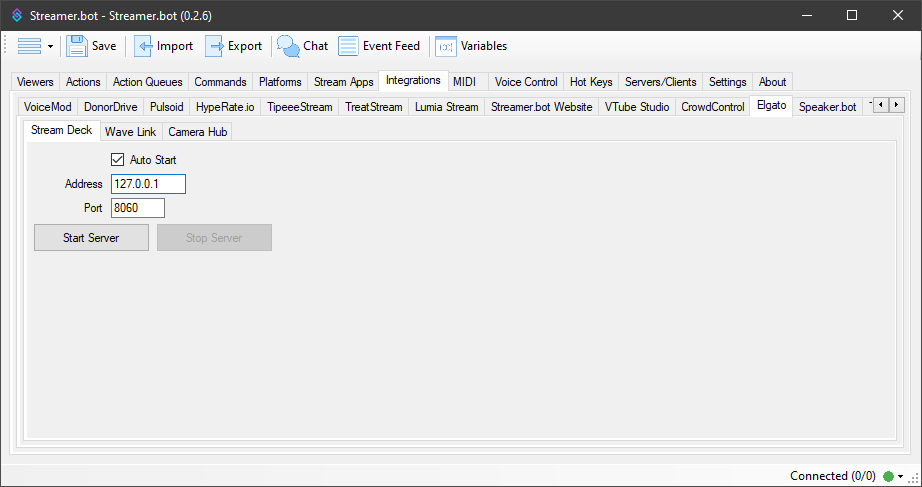The image size is (922, 487).
Task: Open the Commands tab
Action: pos(221,82)
